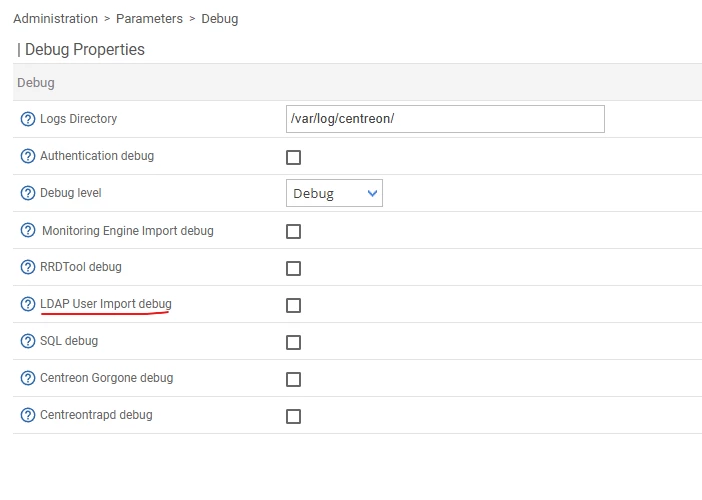
Task: Open Parameters in the breadcrumb trail
Action: click(149, 19)
